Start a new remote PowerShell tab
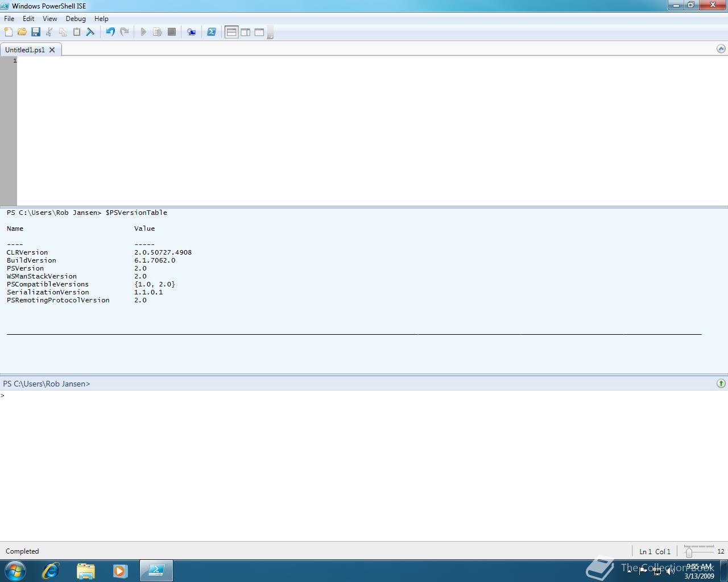 pyautogui.click(x=192, y=32)
